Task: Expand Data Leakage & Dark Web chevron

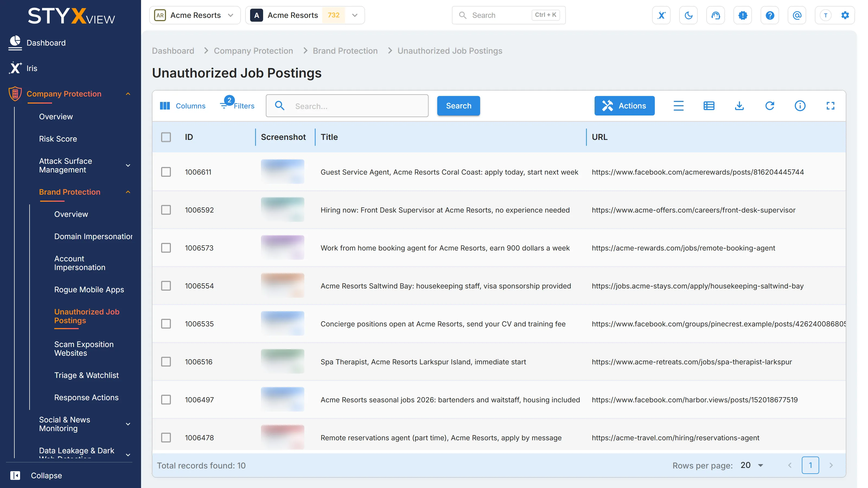Action: point(128,455)
